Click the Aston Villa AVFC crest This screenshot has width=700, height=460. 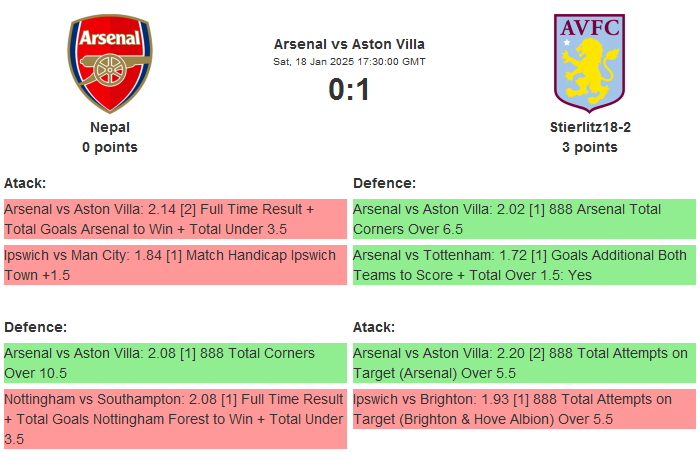click(x=589, y=61)
